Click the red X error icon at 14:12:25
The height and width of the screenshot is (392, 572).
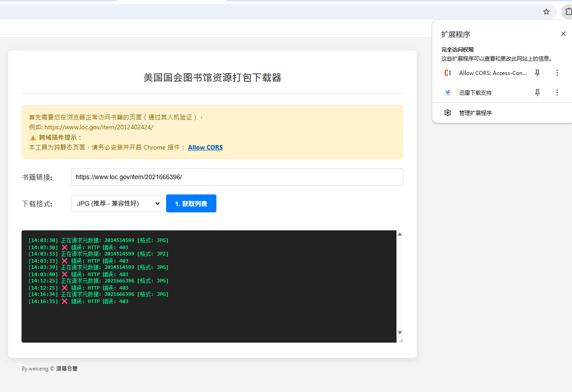click(65, 288)
